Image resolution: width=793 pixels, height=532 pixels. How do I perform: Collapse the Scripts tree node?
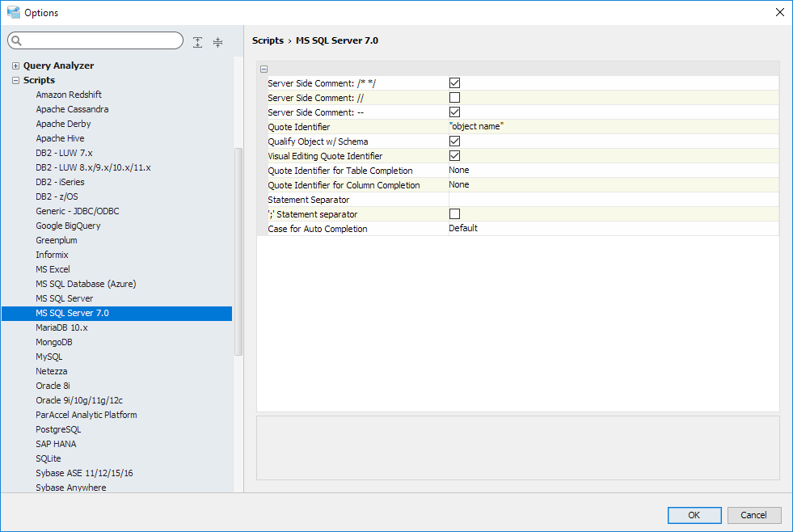click(x=15, y=80)
